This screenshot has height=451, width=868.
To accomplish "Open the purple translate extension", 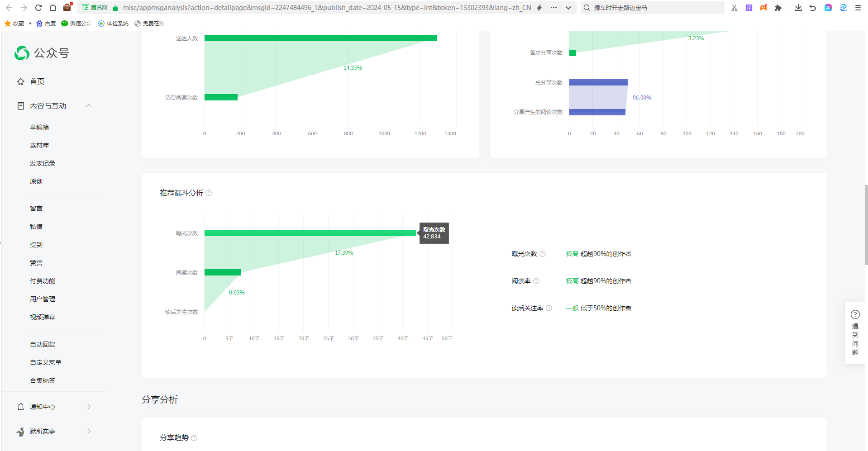I will click(749, 8).
